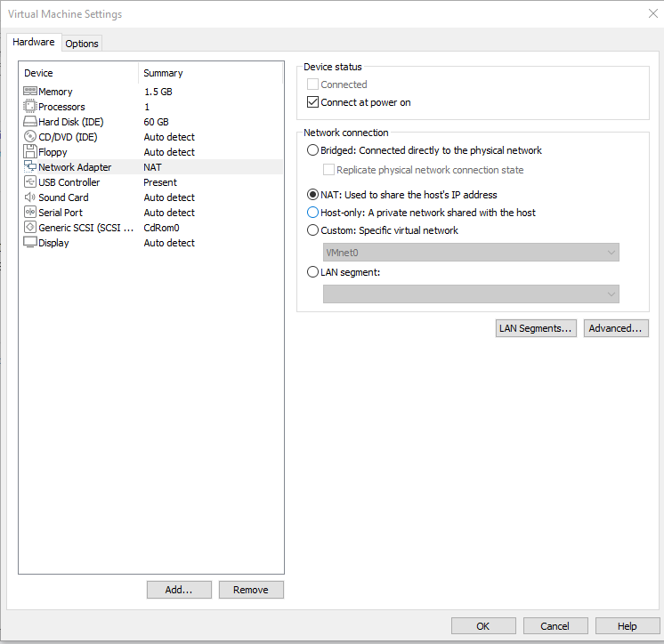The image size is (664, 644).
Task: Click the Memory device icon
Action: tap(30, 92)
